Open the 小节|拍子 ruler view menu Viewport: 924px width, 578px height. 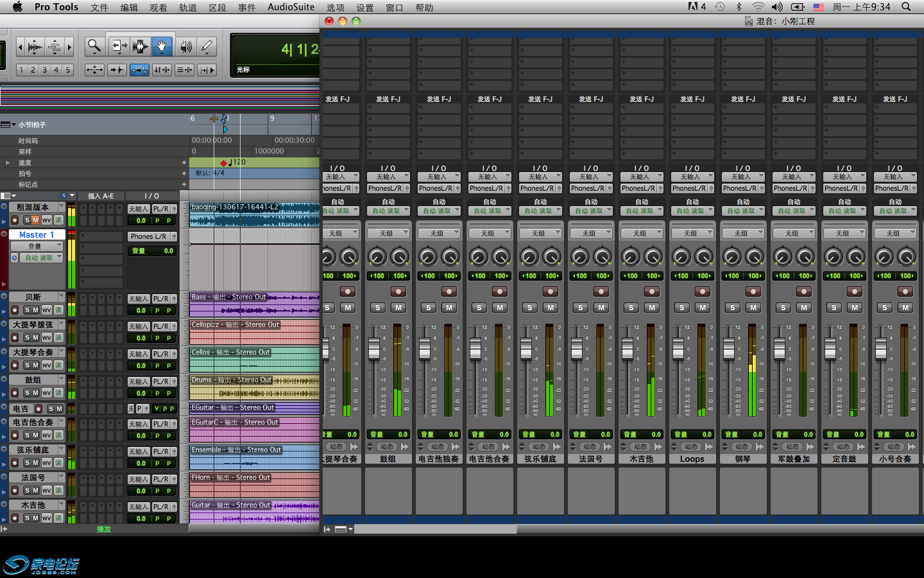pyautogui.click(x=8, y=125)
